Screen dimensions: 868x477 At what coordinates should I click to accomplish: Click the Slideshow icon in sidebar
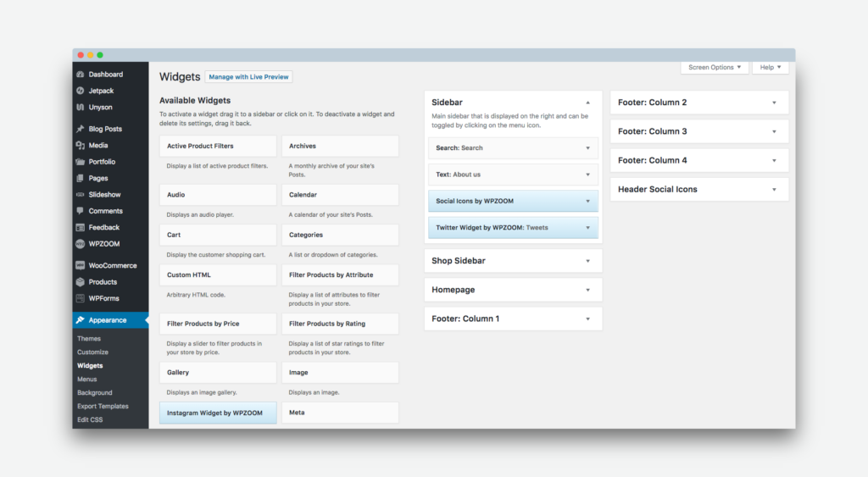(x=81, y=195)
